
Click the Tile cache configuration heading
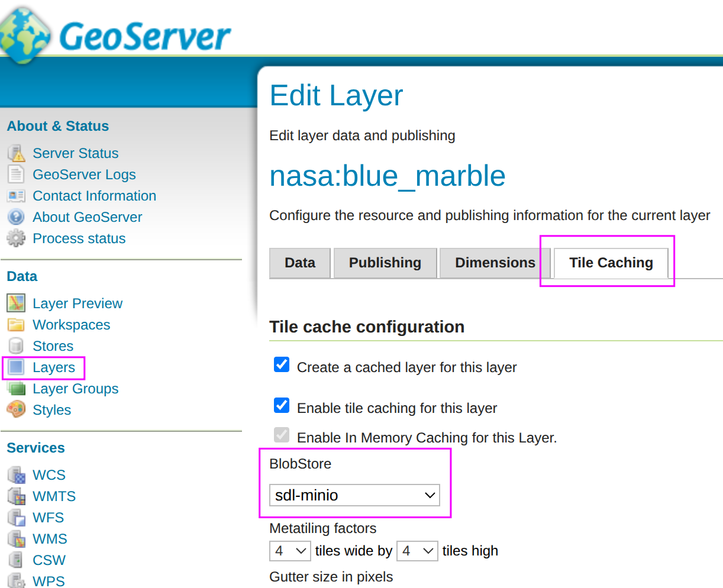(367, 327)
